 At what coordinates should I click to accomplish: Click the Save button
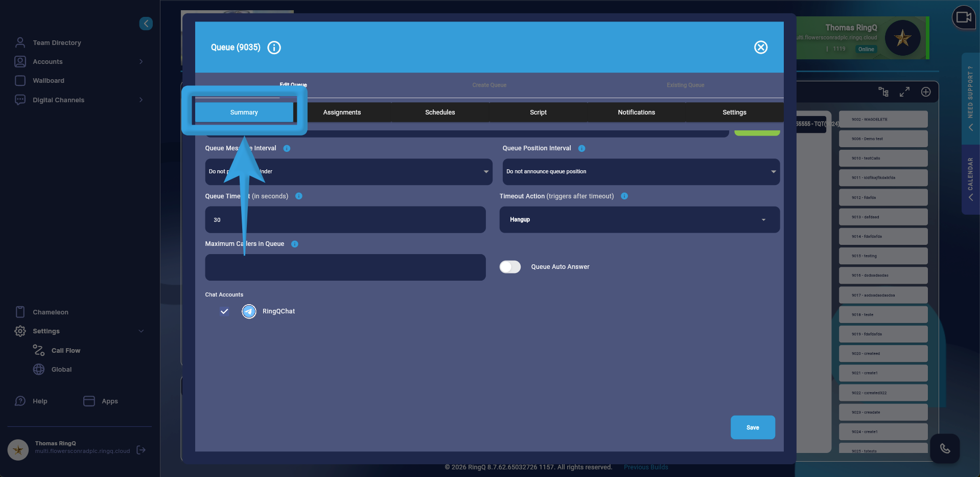752,427
